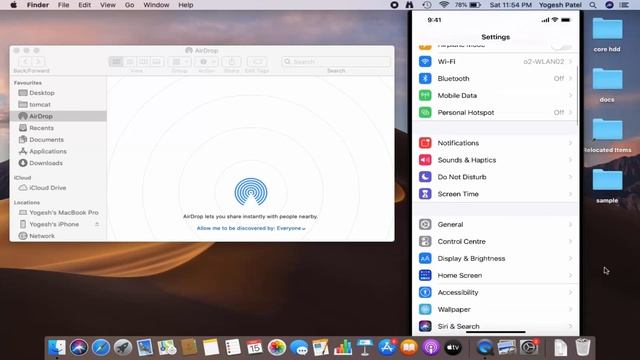640x360 pixels.
Task: Open Wallpaper settings
Action: [x=496, y=309]
